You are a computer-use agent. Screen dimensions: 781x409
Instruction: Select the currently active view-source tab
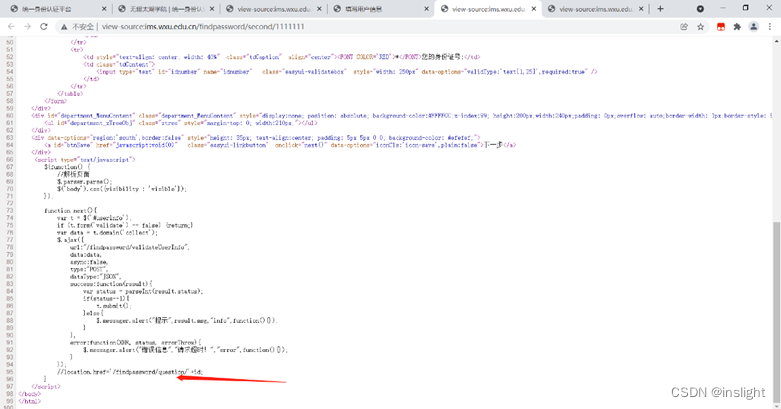tap(488, 9)
